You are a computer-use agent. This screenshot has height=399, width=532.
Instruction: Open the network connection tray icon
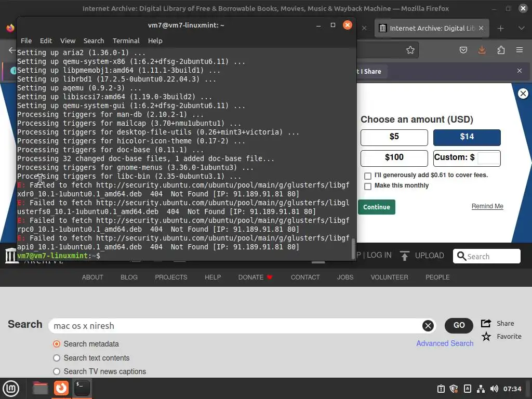[x=481, y=389]
